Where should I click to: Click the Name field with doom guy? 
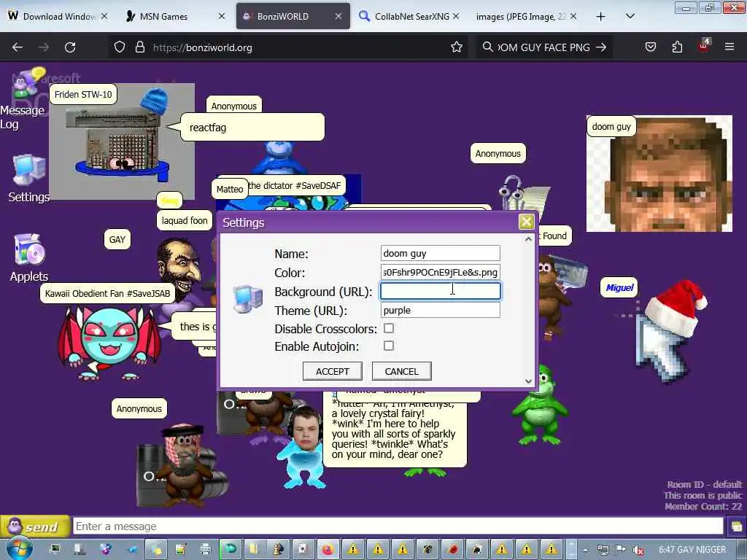pyautogui.click(x=440, y=253)
